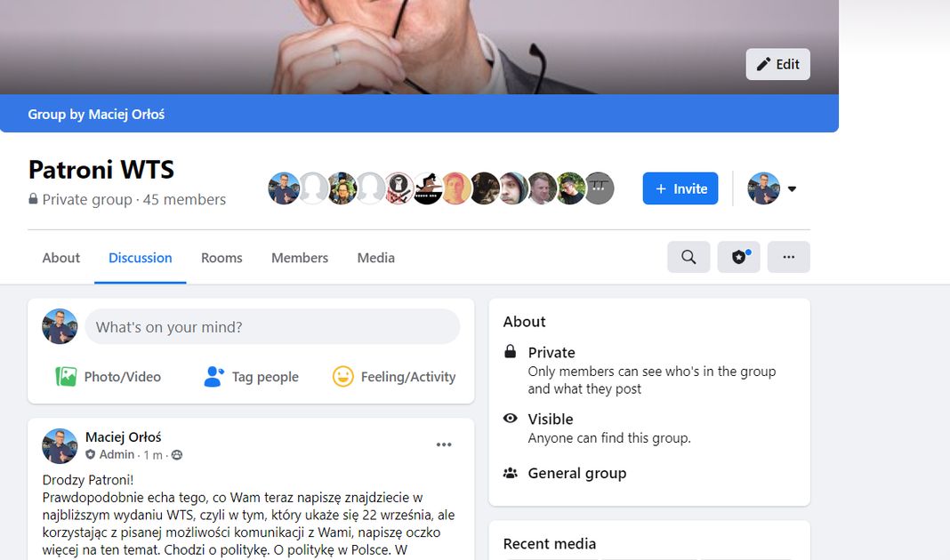Viewport: 950px width, 560px height.
Task: Open the group's three-dots more menu
Action: pos(788,257)
